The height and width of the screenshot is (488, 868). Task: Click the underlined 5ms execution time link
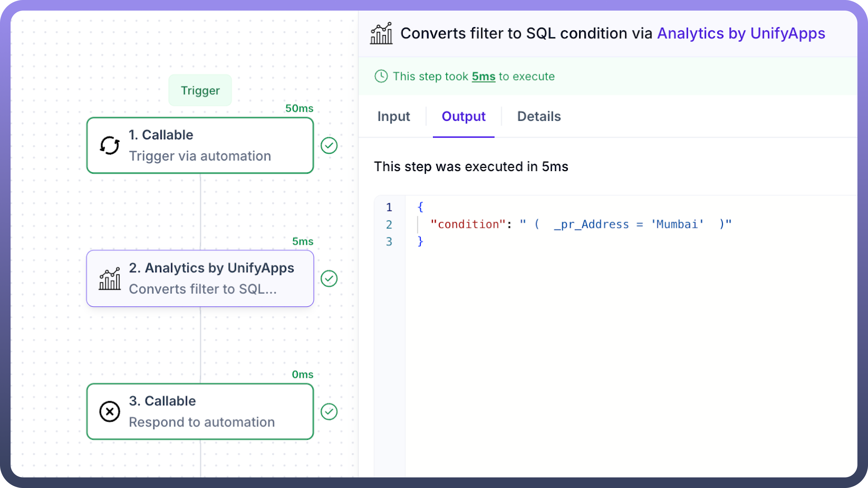[483, 77]
